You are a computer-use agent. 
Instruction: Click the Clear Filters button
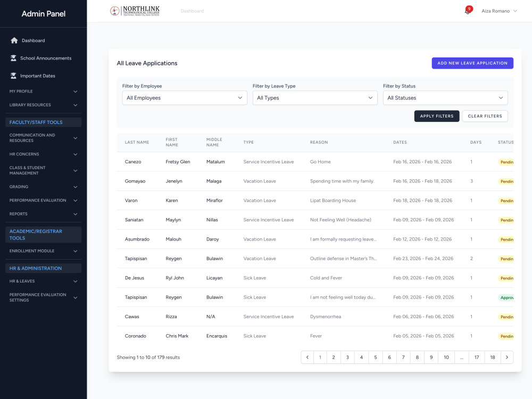click(x=485, y=116)
